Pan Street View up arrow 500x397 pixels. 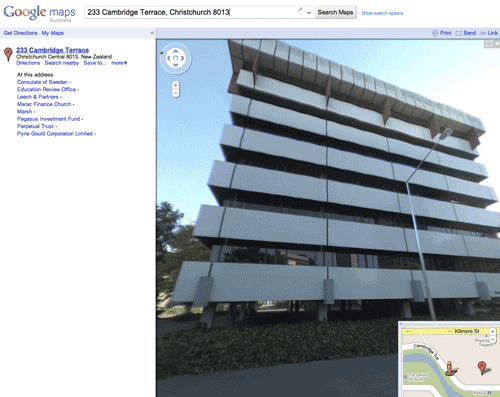(x=176, y=51)
